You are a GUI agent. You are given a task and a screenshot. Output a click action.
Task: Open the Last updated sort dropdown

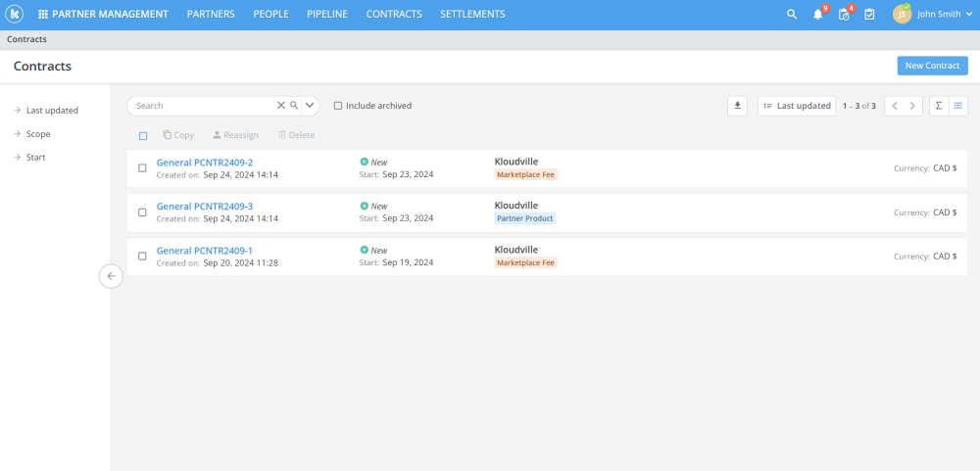click(797, 106)
